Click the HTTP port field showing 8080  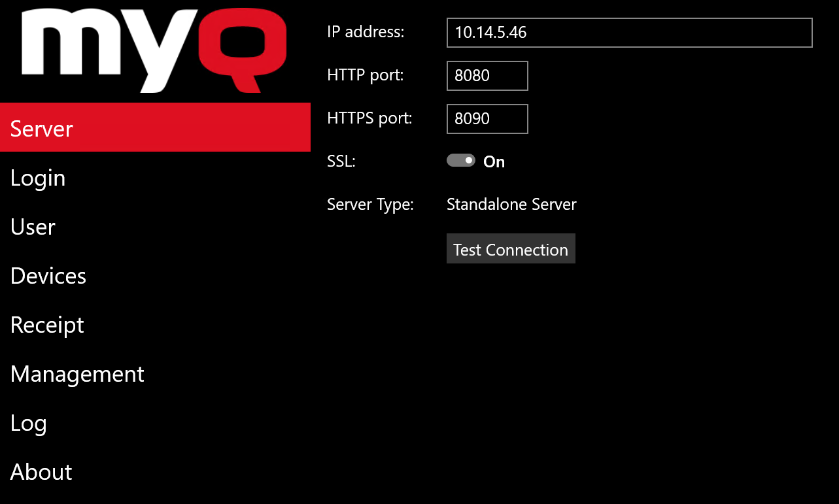click(487, 75)
